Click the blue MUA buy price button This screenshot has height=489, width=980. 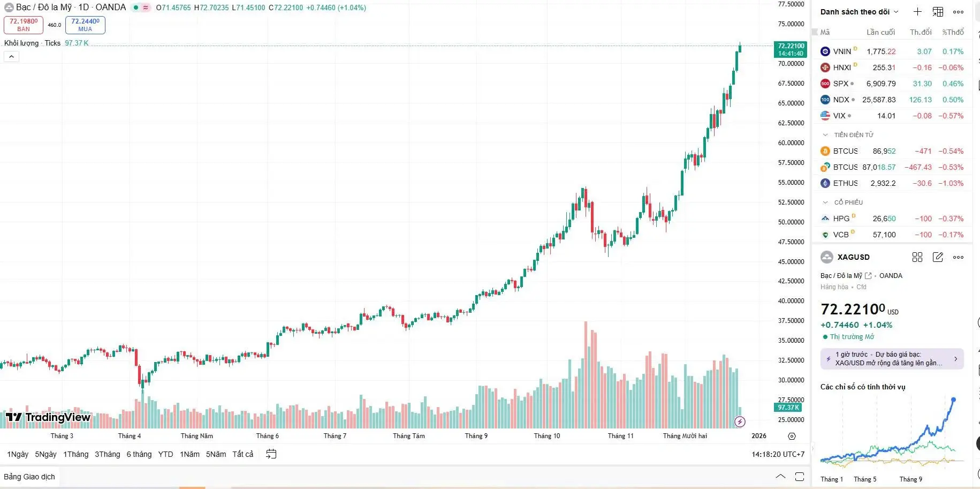tap(85, 25)
